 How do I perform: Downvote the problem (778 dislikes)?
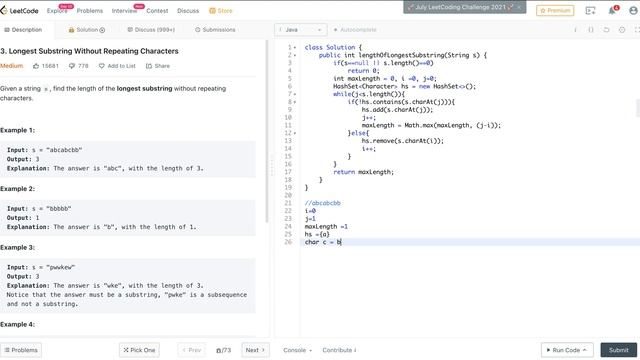tap(78, 66)
